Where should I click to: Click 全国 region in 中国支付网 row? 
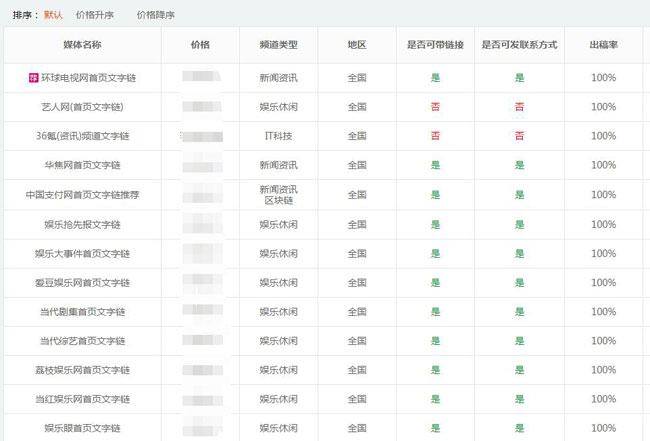pos(357,195)
